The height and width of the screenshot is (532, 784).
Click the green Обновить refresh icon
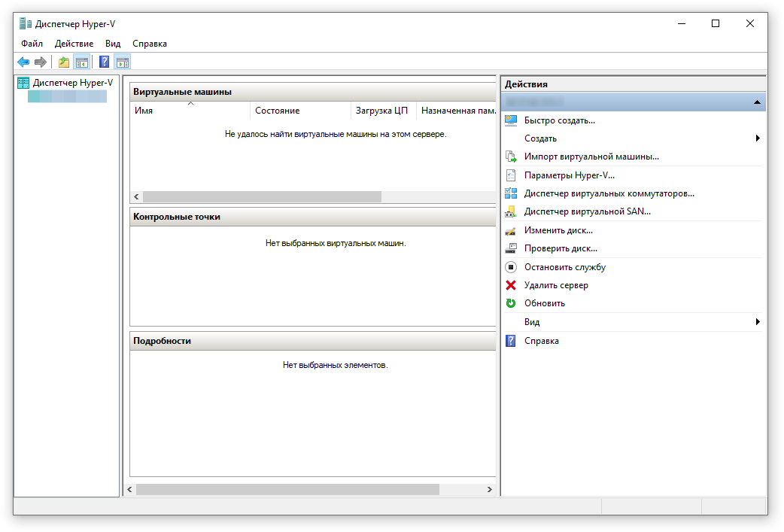[510, 303]
